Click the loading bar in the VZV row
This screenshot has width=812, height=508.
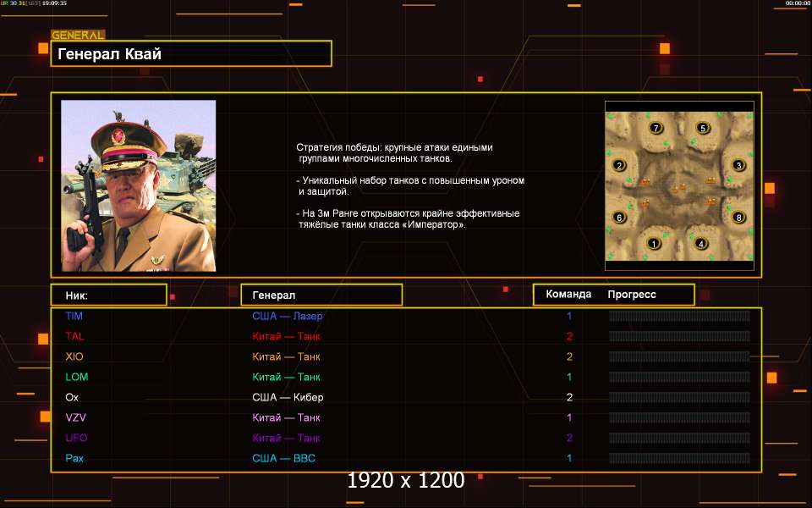click(679, 417)
